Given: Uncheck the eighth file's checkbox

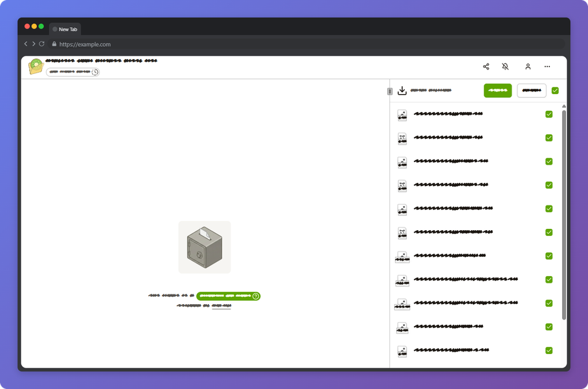Looking at the screenshot, I should [x=549, y=279].
